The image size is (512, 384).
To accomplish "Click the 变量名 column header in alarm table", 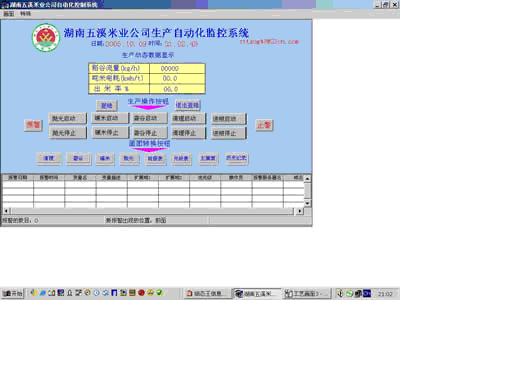I will point(80,178).
